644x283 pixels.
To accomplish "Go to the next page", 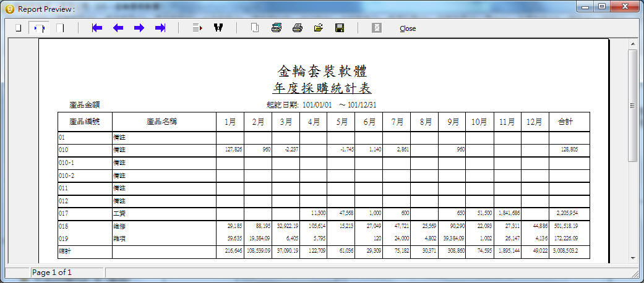I will (x=139, y=28).
